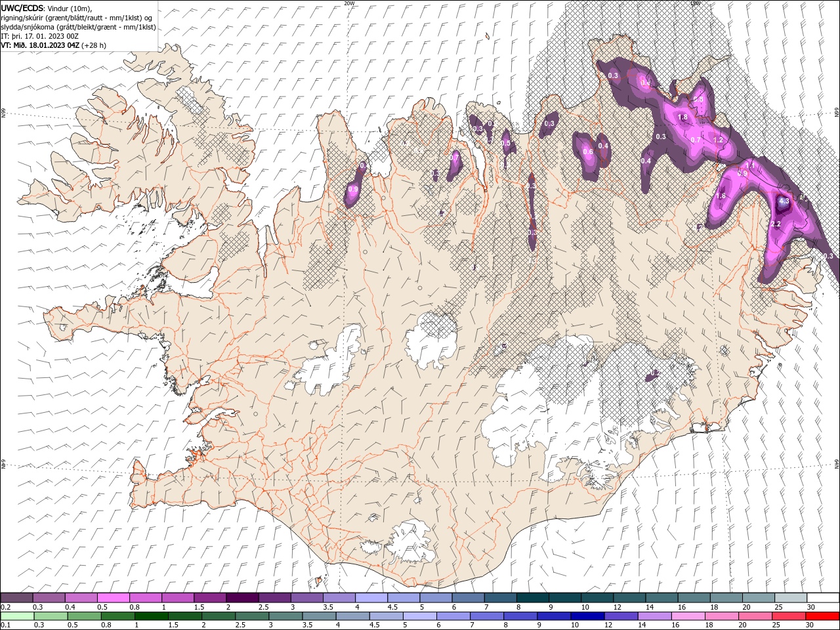Screen dimensions: 840x630
Task: Pick the teal 10 swatch in purple row
Action: pyautogui.click(x=597, y=598)
